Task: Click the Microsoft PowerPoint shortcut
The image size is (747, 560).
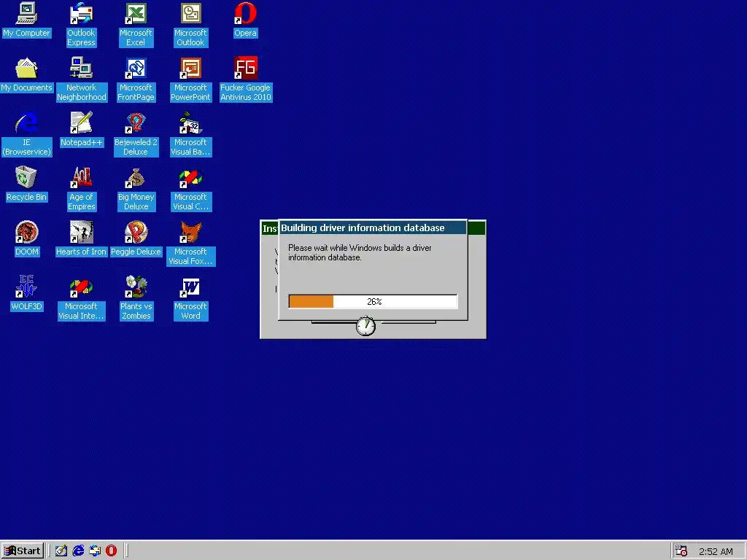Action: [190, 79]
